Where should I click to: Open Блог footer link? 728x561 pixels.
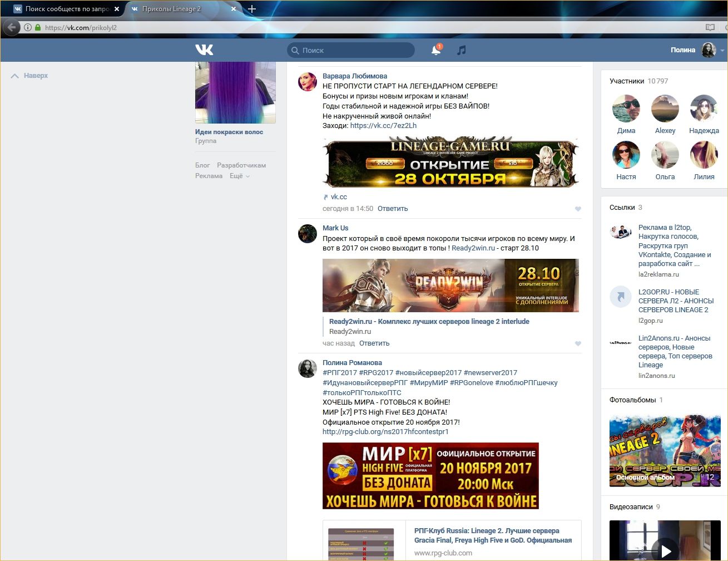tap(202, 165)
